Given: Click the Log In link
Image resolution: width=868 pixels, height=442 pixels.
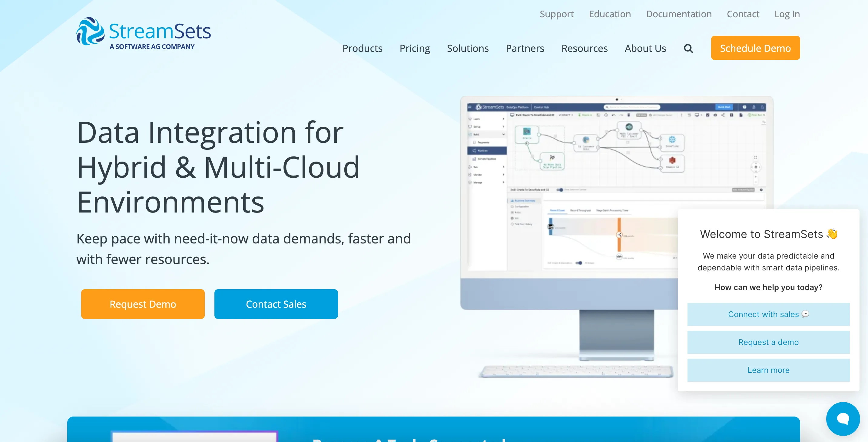Looking at the screenshot, I should (x=787, y=14).
